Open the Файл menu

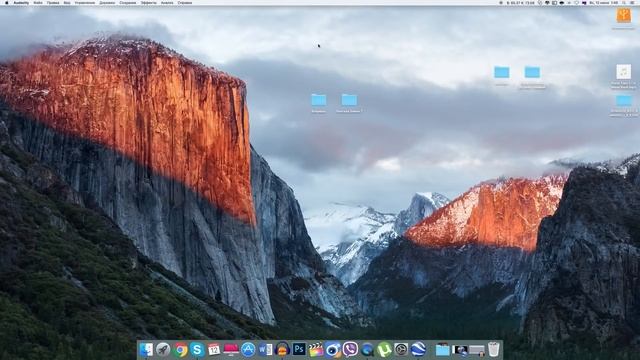click(38, 3)
